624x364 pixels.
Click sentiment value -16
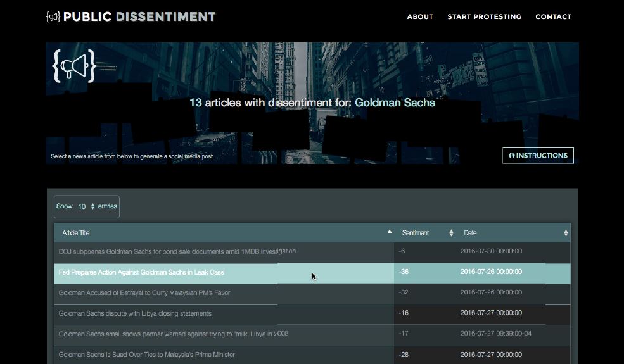point(404,313)
